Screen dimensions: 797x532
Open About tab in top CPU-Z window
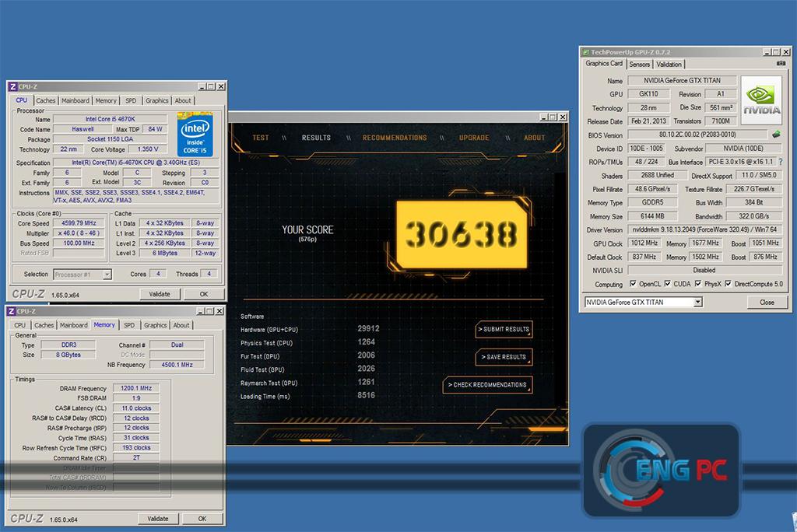click(183, 100)
